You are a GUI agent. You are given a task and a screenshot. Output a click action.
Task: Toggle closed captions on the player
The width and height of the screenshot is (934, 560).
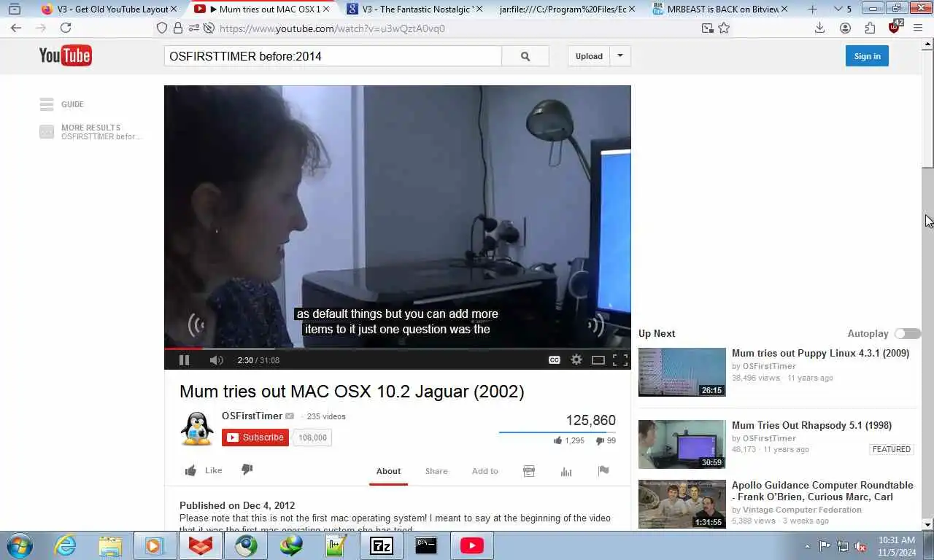tap(555, 359)
